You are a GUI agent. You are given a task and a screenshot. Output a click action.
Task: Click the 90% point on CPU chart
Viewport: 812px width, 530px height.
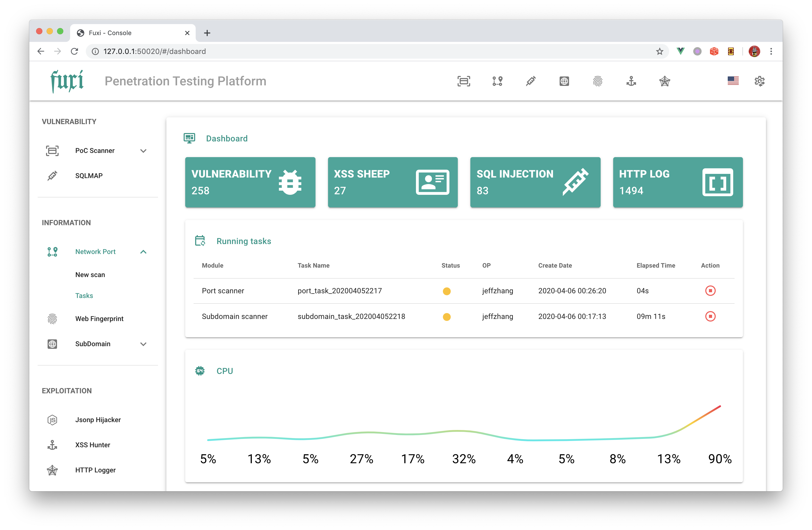pyautogui.click(x=720, y=406)
